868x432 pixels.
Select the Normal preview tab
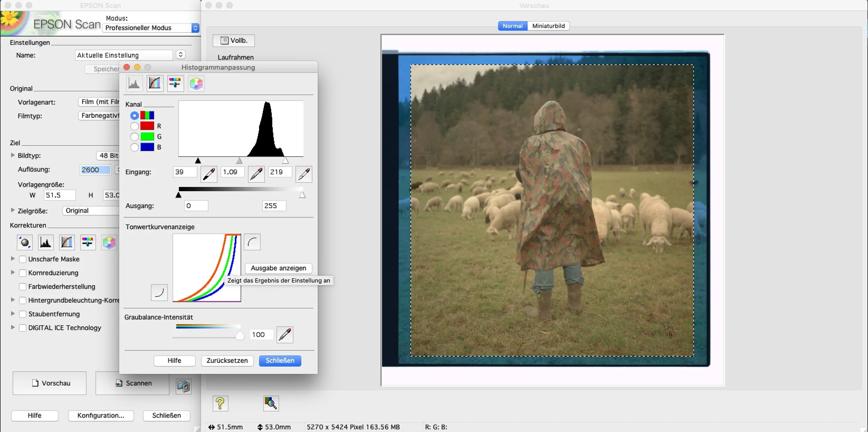(512, 26)
